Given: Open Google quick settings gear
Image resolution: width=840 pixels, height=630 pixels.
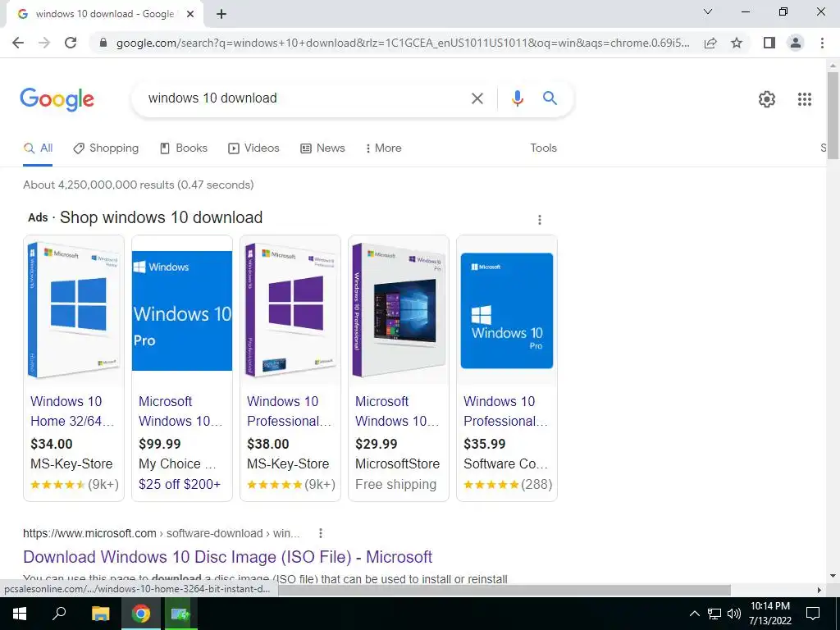Looking at the screenshot, I should tap(767, 99).
